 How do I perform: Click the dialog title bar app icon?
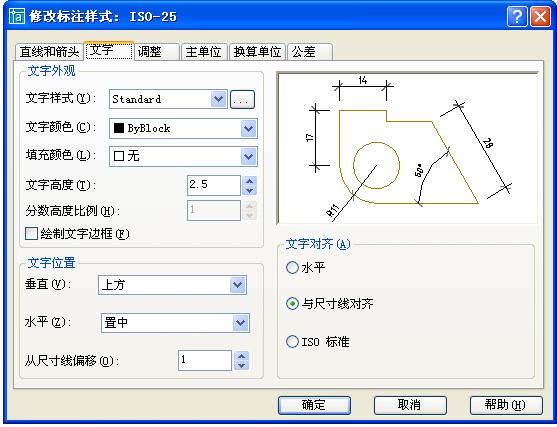(17, 16)
